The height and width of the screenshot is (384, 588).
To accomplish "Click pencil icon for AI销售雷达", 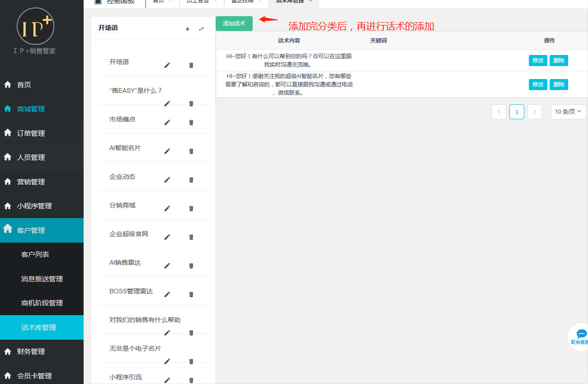I will coord(167,266).
